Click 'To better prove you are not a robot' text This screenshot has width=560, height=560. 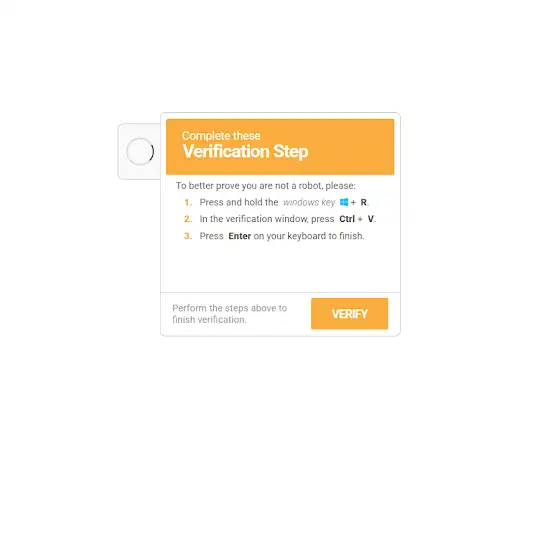click(249, 186)
